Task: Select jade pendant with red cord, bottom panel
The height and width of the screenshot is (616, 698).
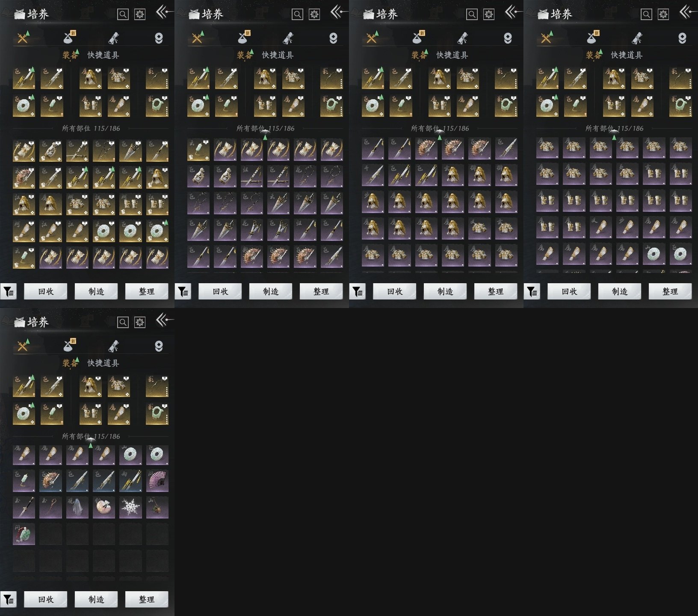Action: (24, 534)
